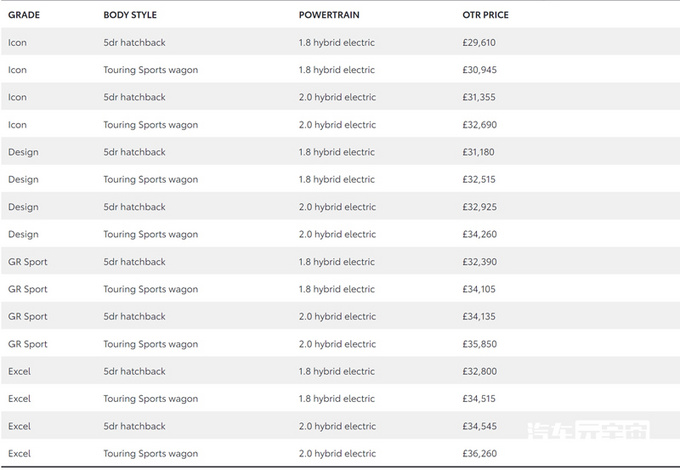Click 2.0 hybrid electric in the £34,135 row

[337, 316]
